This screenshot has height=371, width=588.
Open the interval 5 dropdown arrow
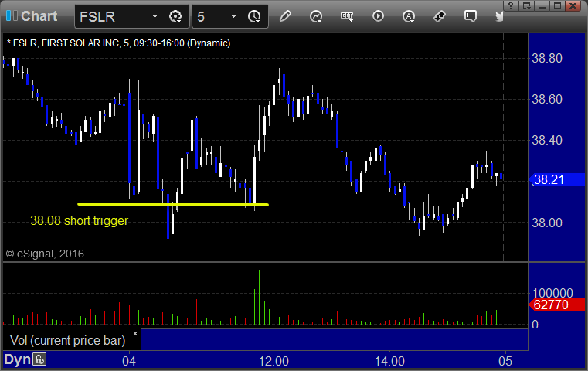[233, 16]
